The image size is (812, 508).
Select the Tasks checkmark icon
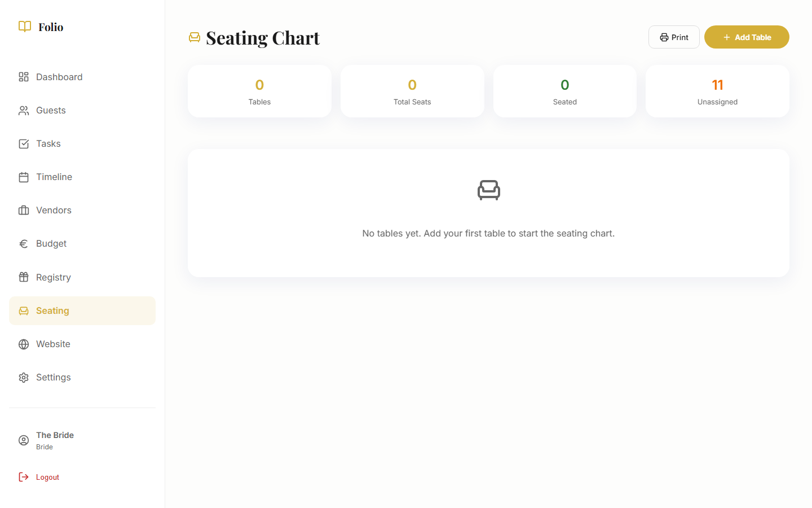point(23,143)
